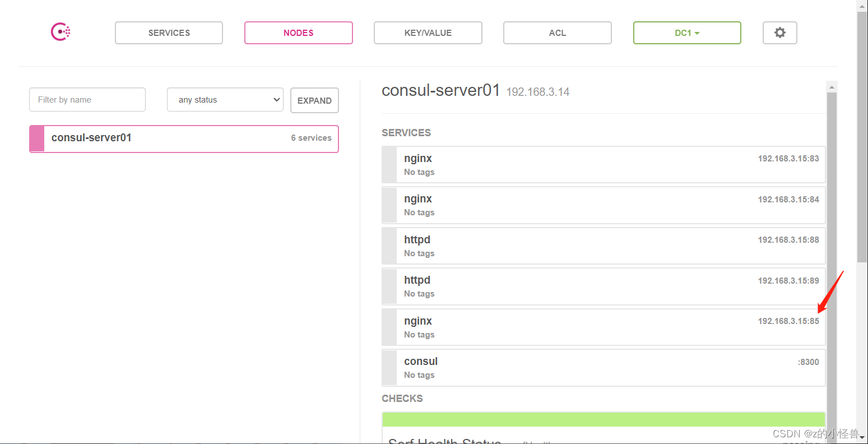Switch to the NODES tab
868x444 pixels.
298,33
